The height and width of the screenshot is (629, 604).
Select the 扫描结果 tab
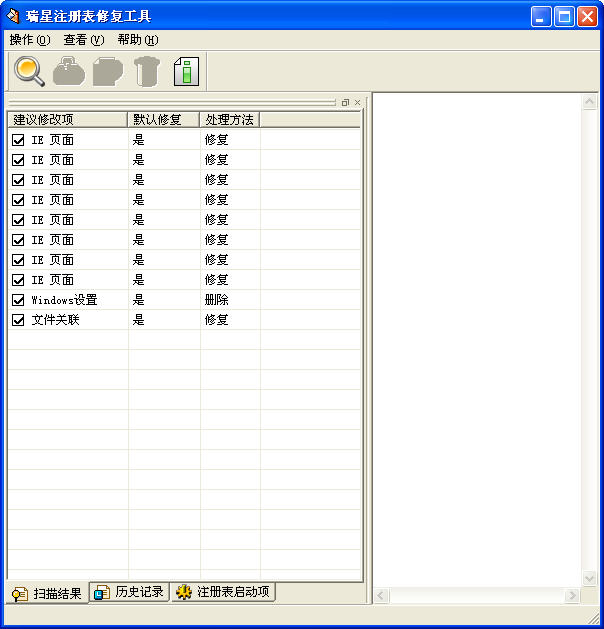[47, 593]
